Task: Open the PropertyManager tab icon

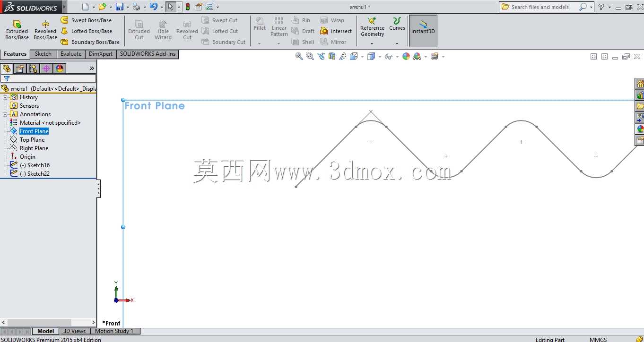Action: (x=20, y=68)
